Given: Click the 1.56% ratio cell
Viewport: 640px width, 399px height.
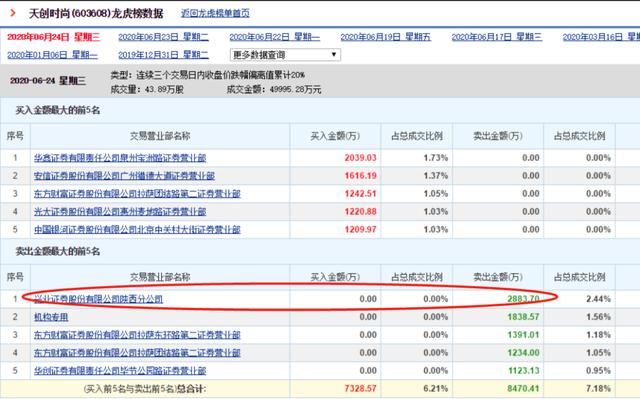Looking at the screenshot, I should click(x=598, y=317).
